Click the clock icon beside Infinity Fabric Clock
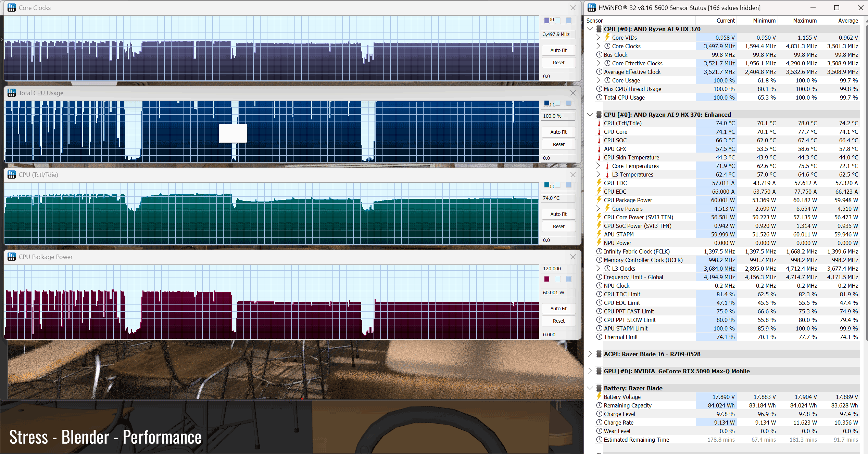The image size is (868, 454). click(x=599, y=251)
